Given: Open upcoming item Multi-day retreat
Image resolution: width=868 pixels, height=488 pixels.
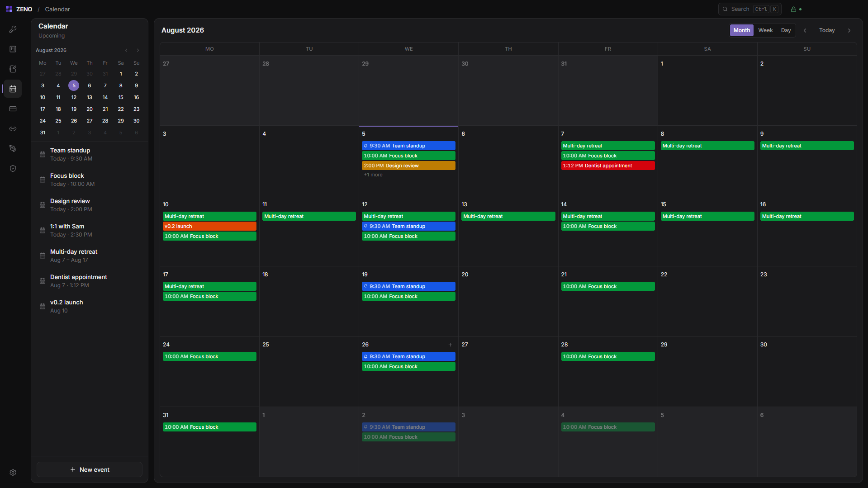Looking at the screenshot, I should click(90, 256).
